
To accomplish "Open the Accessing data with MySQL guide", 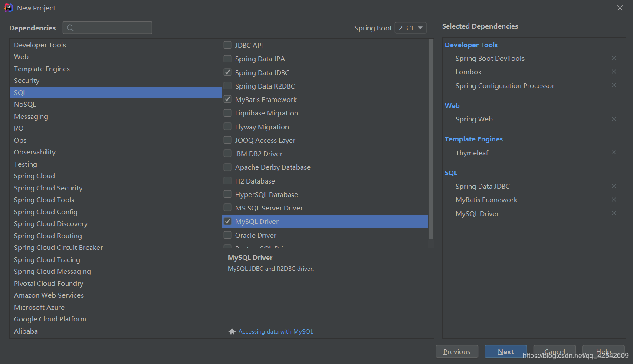I will tap(276, 331).
